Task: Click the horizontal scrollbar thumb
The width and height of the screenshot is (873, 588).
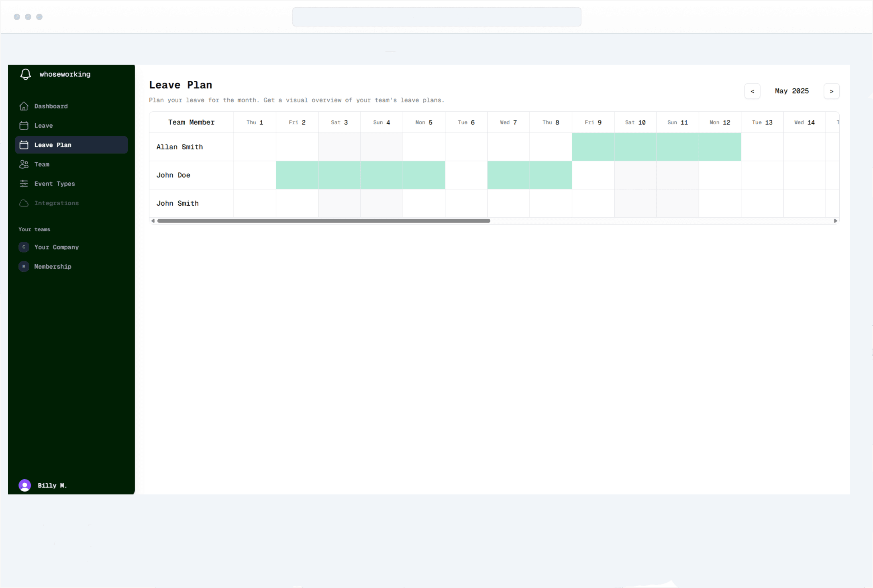Action: pos(323,221)
